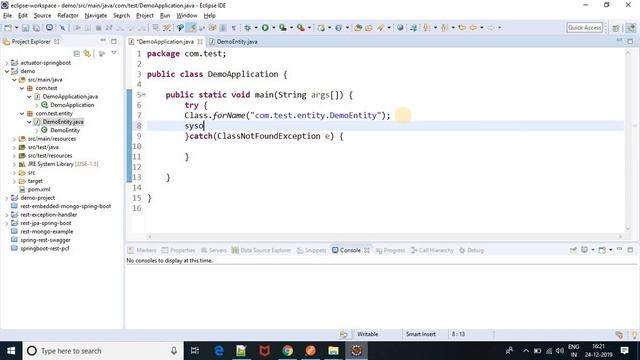Open Console display selected dropdown arrow

tap(593, 250)
